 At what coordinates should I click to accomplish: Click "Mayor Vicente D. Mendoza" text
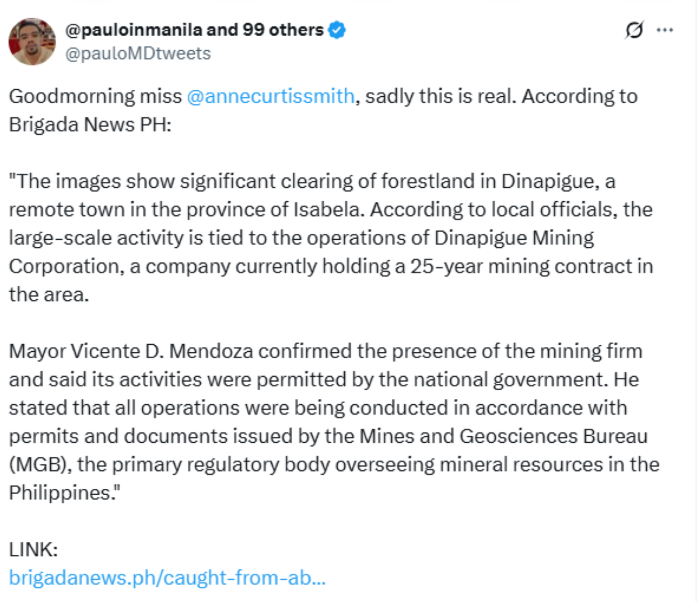pyautogui.click(x=131, y=351)
